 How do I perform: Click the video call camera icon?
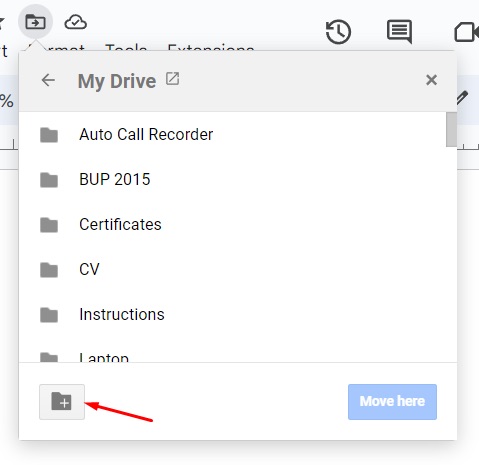(467, 32)
